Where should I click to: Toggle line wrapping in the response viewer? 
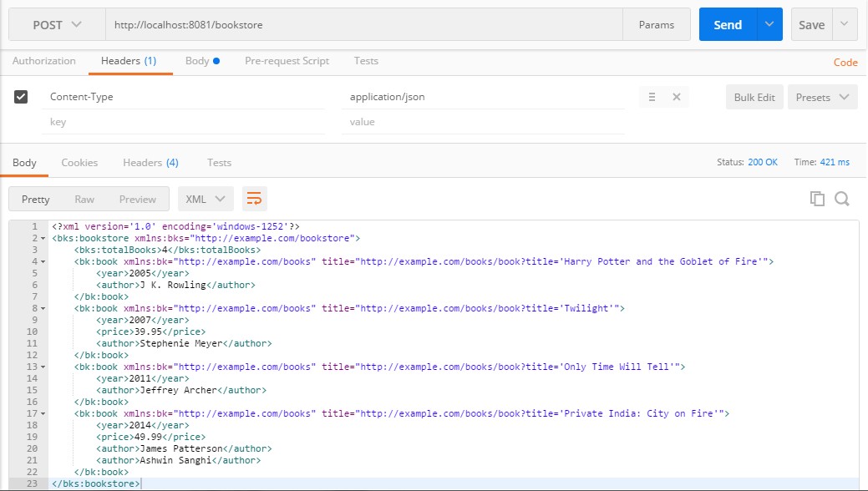coord(255,199)
